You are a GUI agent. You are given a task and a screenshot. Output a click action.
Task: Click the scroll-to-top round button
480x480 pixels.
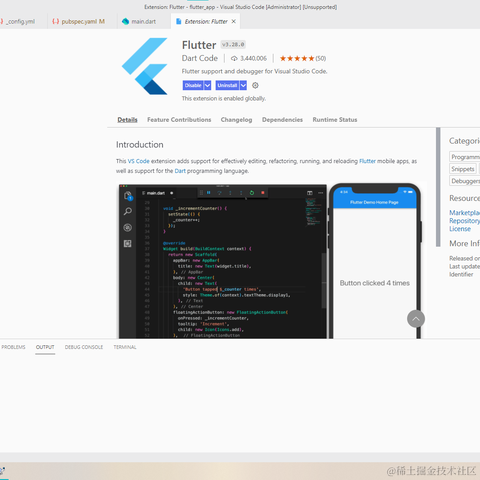click(x=416, y=319)
